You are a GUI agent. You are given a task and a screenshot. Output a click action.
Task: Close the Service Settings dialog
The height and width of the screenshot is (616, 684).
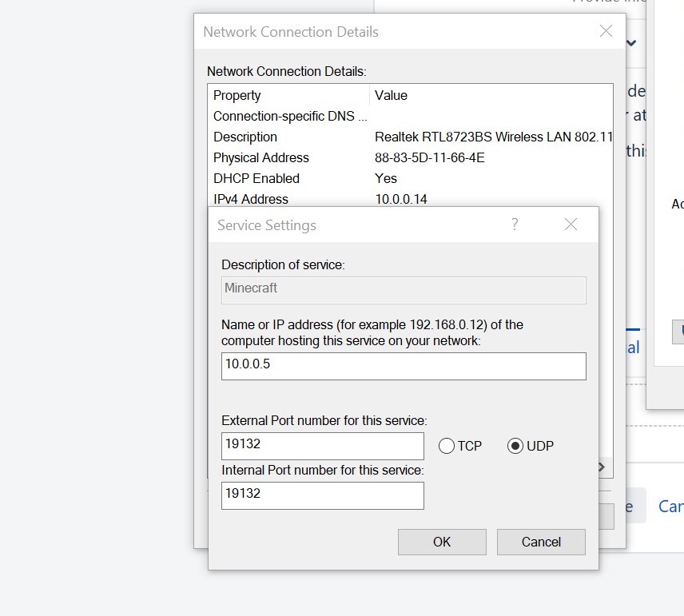(571, 225)
